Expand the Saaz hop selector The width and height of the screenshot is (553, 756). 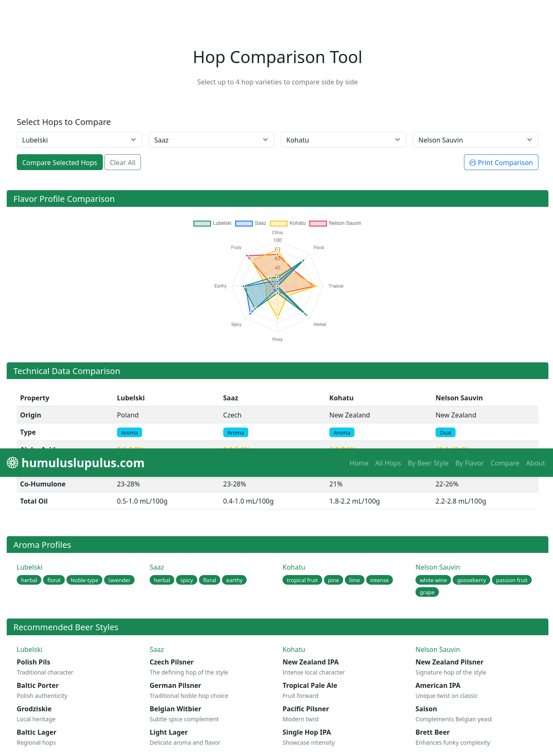click(212, 140)
